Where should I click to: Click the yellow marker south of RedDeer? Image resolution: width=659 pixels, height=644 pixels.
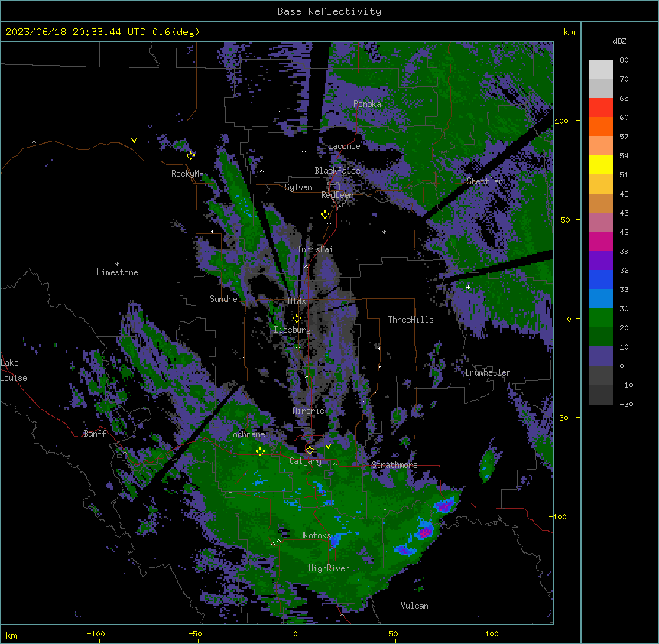coord(325,215)
